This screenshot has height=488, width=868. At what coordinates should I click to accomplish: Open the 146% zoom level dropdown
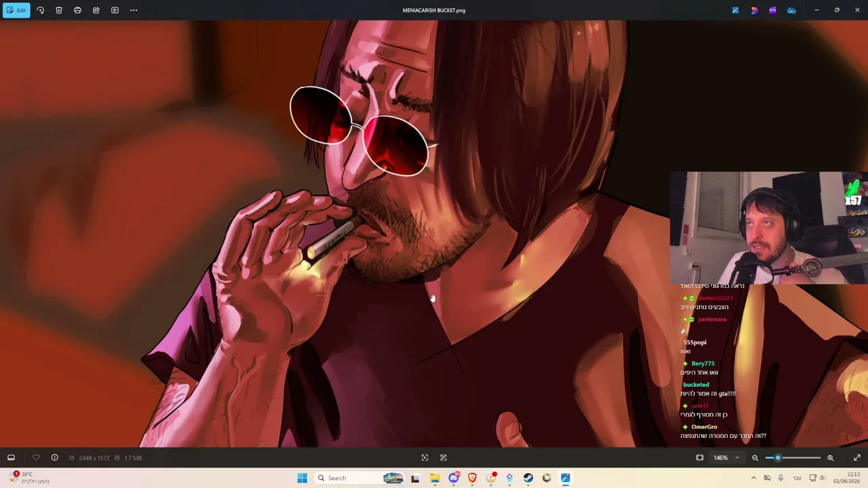[x=726, y=457]
